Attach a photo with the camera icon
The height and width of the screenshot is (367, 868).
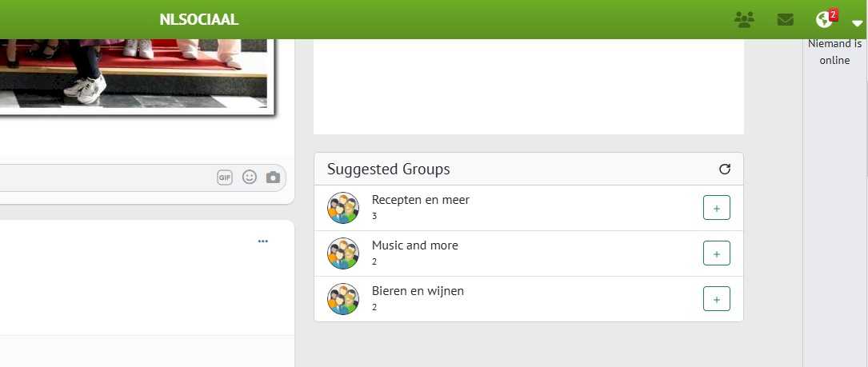[273, 178]
